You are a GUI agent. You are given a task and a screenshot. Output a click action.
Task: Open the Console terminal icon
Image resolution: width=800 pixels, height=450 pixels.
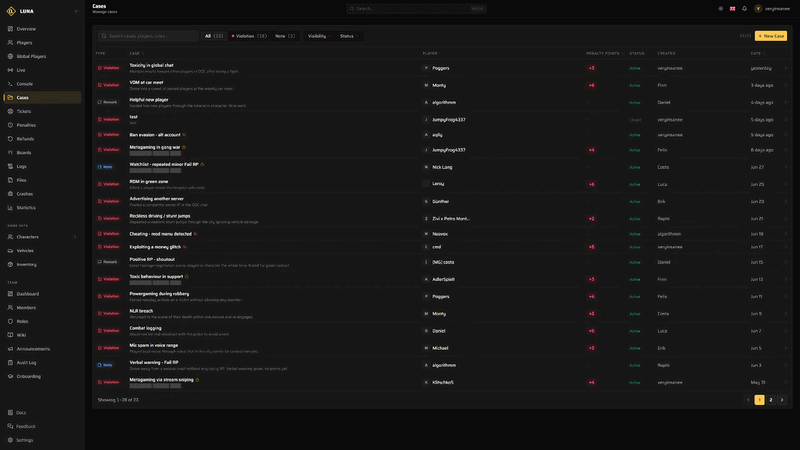pyautogui.click(x=10, y=84)
